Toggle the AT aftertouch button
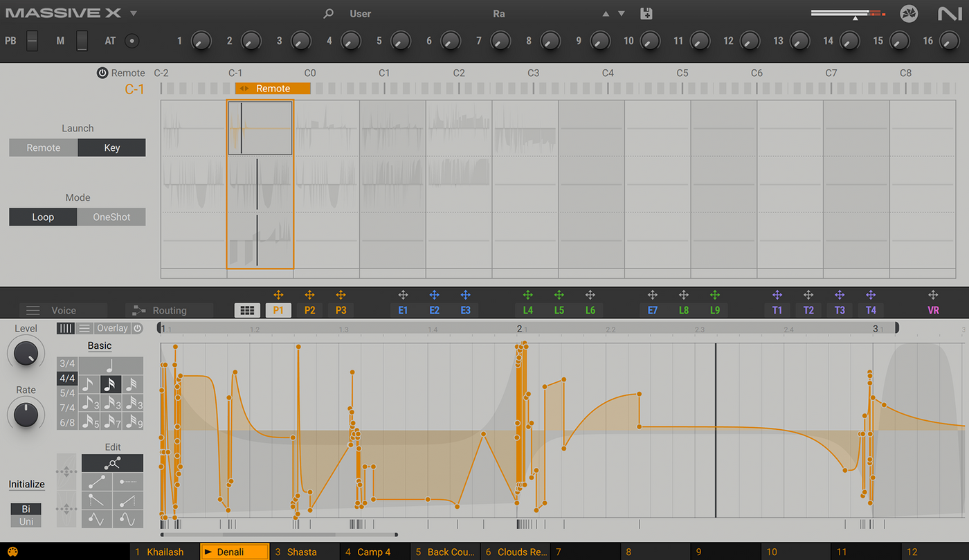The image size is (969, 560). (x=132, y=41)
